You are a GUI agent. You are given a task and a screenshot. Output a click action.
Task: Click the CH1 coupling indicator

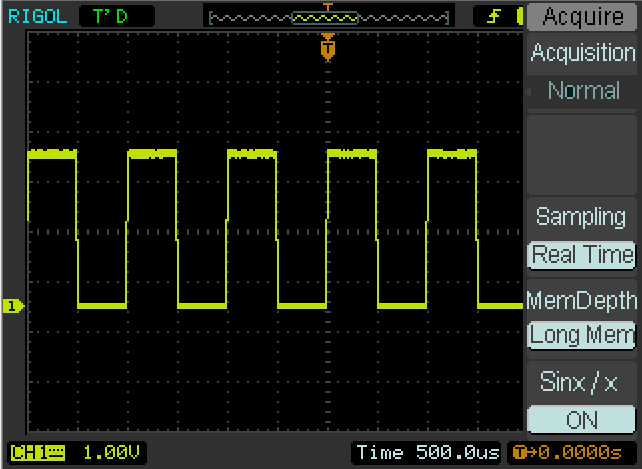click(x=38, y=453)
